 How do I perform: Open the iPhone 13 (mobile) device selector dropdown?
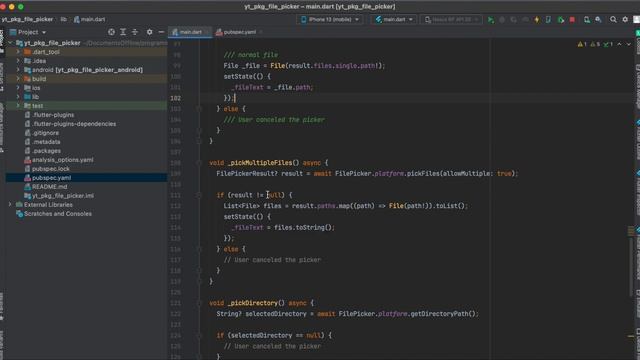point(330,20)
